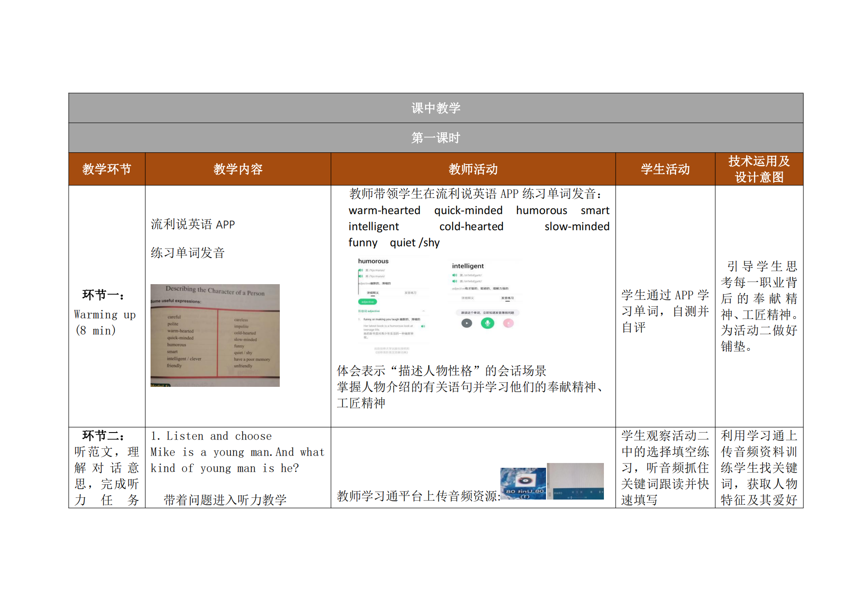Image resolution: width=868 pixels, height=614 pixels.
Task: Click the word 'quick-minded'
Action: 468,211
